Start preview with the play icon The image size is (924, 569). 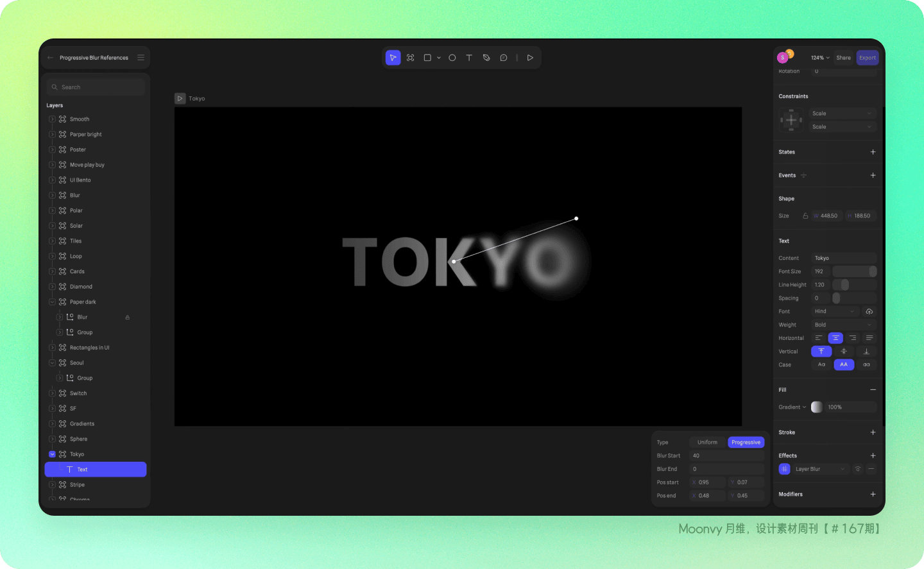530,58
